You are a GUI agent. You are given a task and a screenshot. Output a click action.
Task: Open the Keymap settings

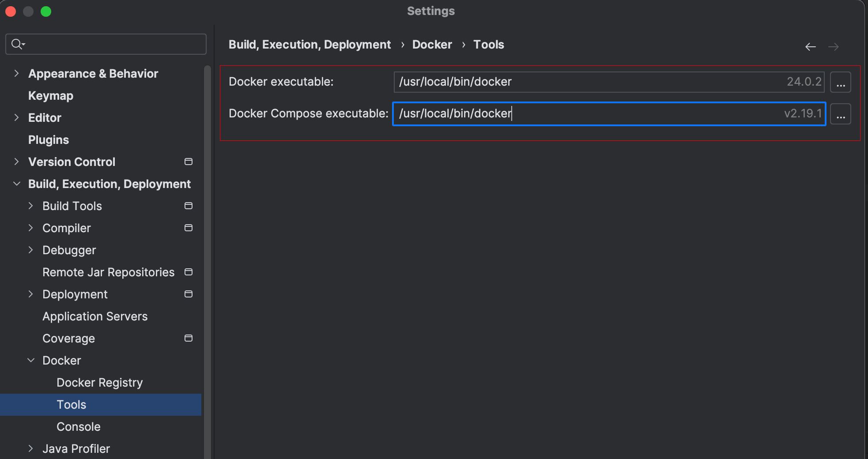[51, 96]
